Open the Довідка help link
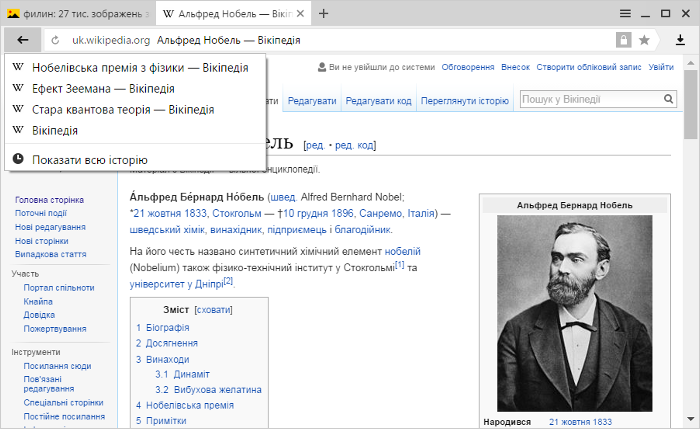The image size is (700, 429). coord(39,315)
